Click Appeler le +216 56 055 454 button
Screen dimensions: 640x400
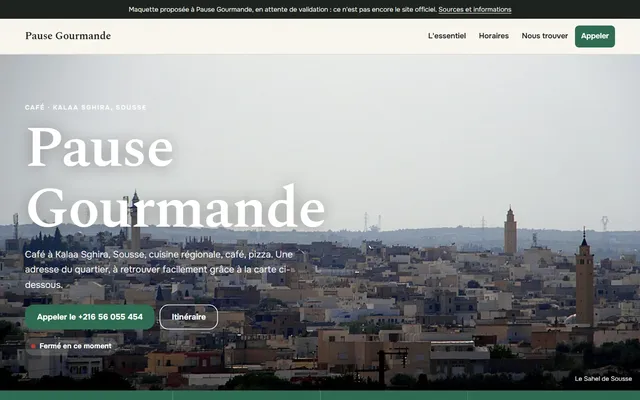(90, 317)
